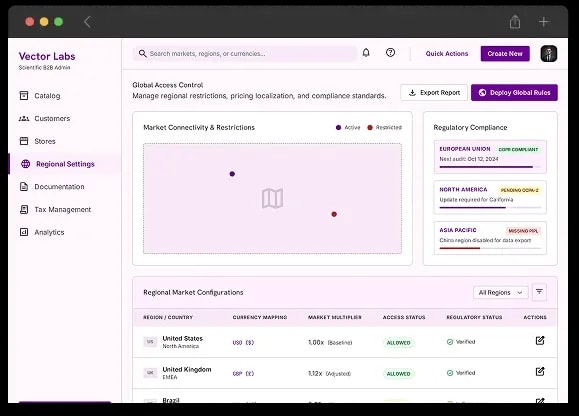Edit the United Kingdom row
This screenshot has height=416, width=579.
540,371
